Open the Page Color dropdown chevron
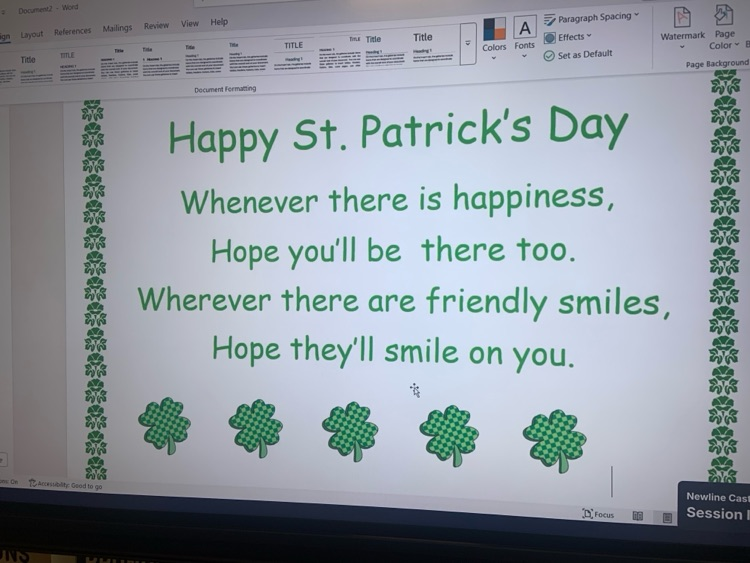750x563 pixels. point(737,44)
